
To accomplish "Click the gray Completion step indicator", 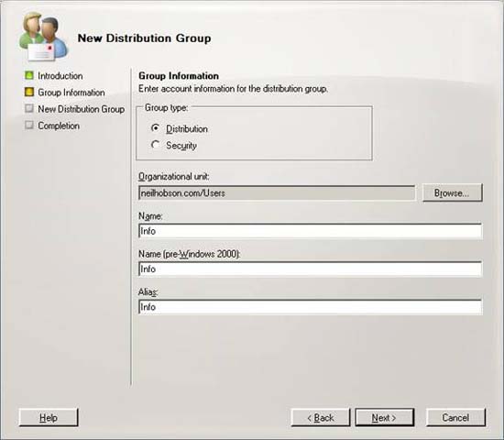I will pos(29,125).
